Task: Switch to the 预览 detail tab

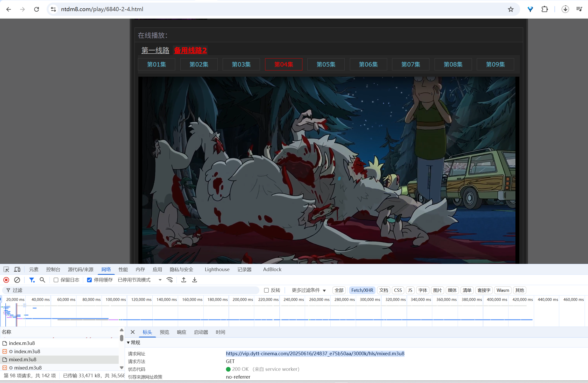Action: (x=164, y=332)
